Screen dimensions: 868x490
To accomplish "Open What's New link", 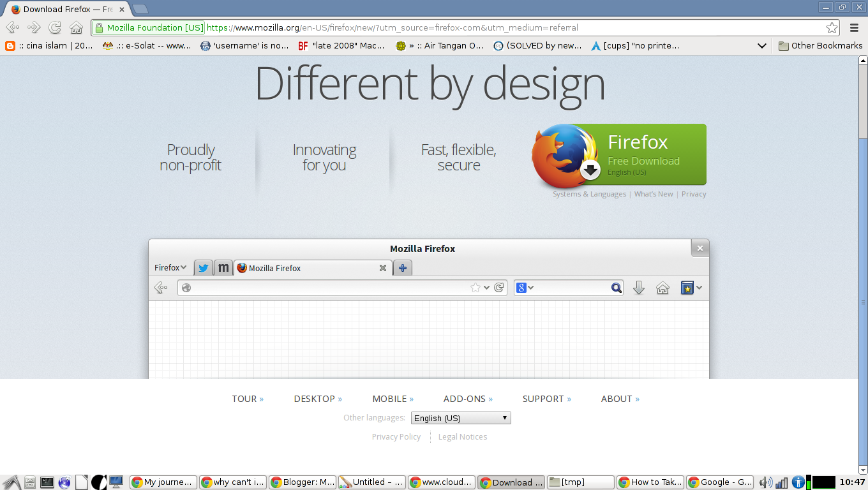I will point(654,194).
